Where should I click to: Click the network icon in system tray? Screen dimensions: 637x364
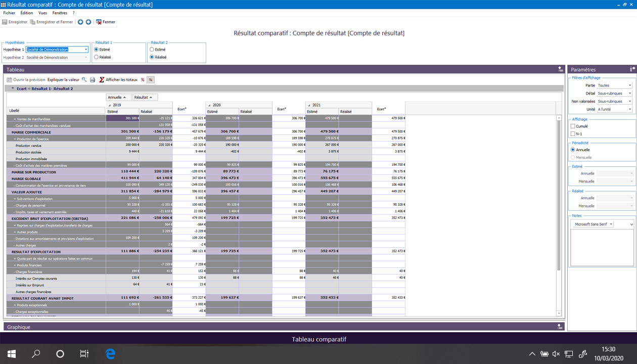(x=569, y=354)
